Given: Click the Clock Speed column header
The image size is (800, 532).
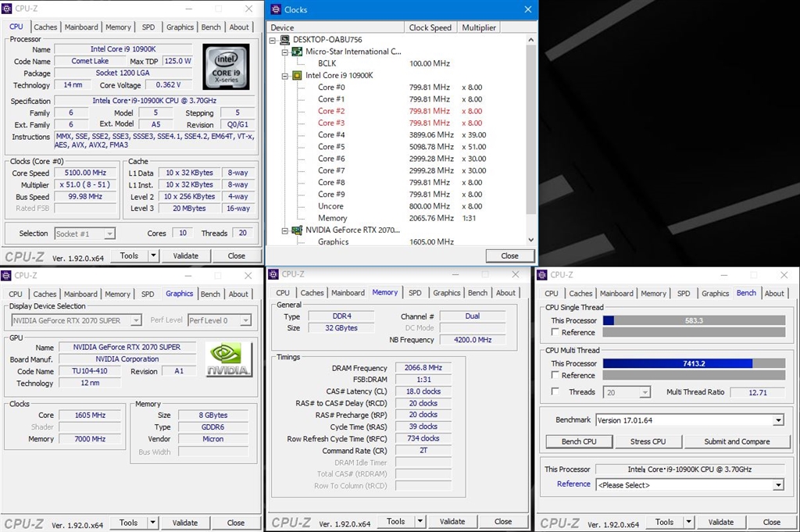Looking at the screenshot, I should [430, 27].
